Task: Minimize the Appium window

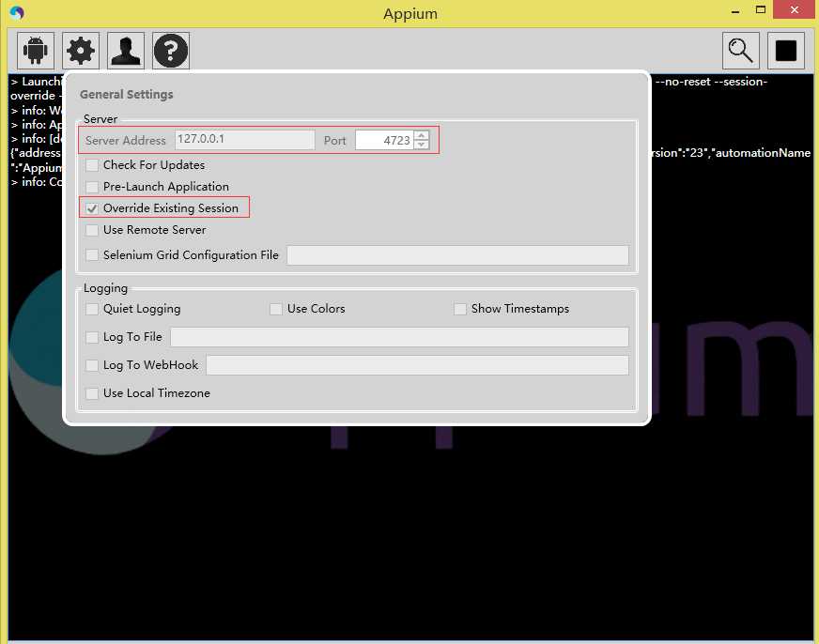Action: [734, 11]
